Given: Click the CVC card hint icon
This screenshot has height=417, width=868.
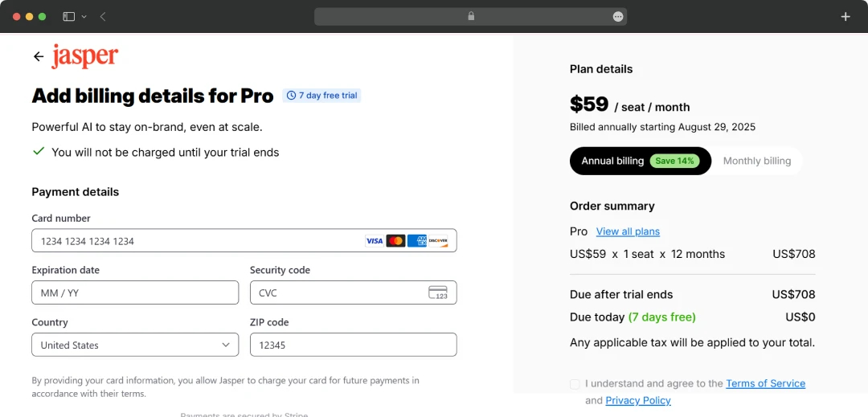Looking at the screenshot, I should (x=438, y=292).
